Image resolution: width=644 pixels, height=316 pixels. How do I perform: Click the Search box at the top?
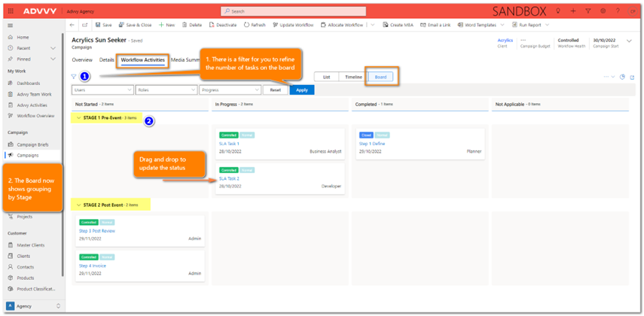pos(294,11)
